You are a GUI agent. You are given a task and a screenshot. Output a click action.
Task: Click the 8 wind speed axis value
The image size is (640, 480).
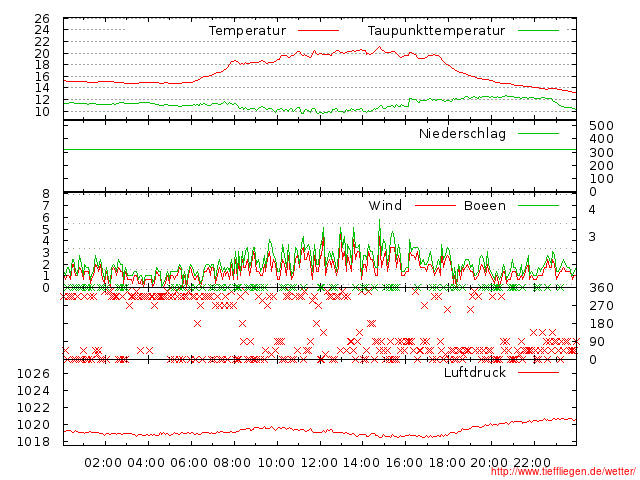(x=46, y=194)
